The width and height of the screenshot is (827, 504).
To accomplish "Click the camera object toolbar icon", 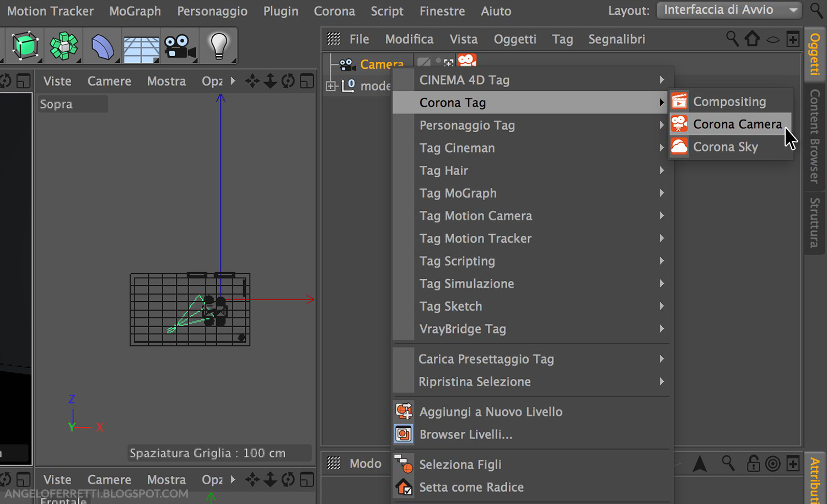I will pyautogui.click(x=180, y=47).
